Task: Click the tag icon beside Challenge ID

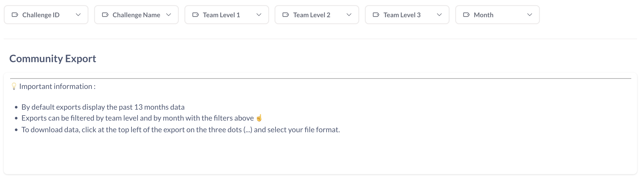Action: (15, 15)
